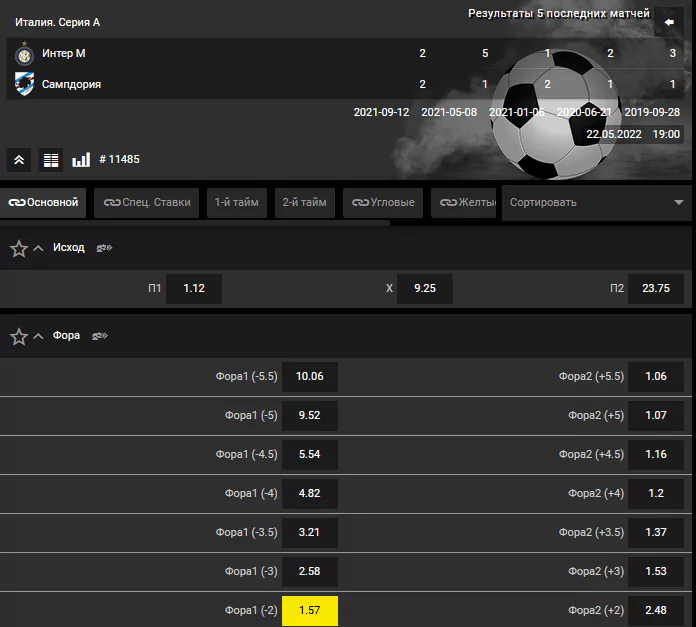
Task: Click event number #11485
Action: [x=119, y=159]
